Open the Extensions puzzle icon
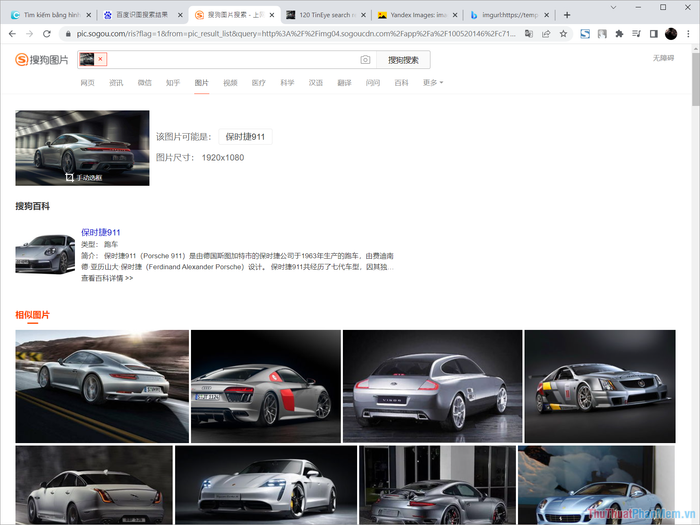The image size is (700, 525). pos(619,34)
